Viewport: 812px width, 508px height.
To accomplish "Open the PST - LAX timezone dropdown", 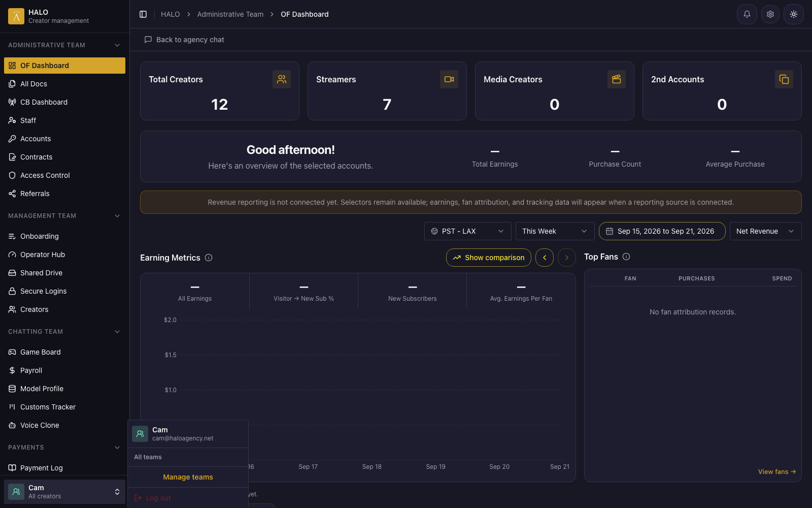I will [467, 231].
